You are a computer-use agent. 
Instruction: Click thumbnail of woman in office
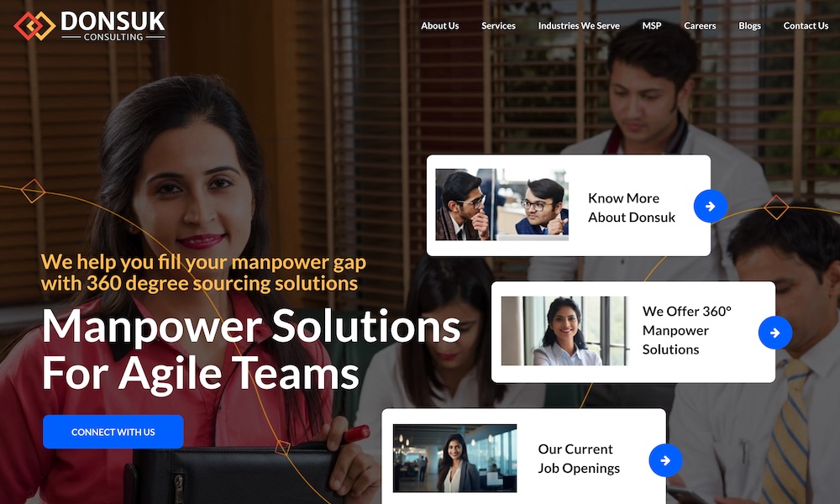[x=454, y=458]
